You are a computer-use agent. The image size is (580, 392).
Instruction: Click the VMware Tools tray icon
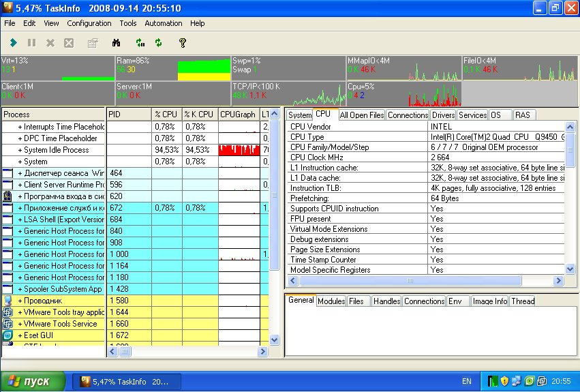(x=542, y=381)
